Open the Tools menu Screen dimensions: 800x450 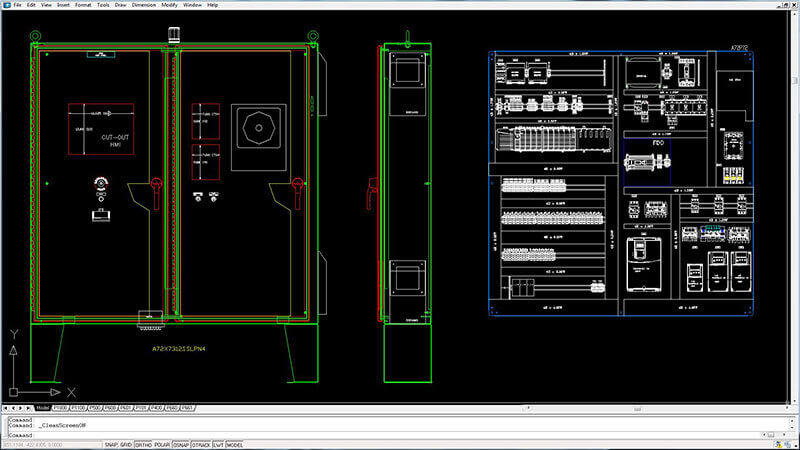(x=103, y=5)
